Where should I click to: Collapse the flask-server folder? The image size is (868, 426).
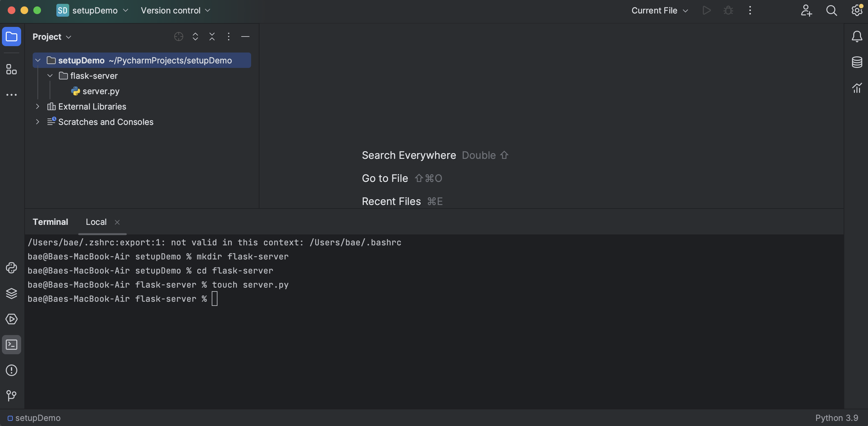tap(50, 76)
